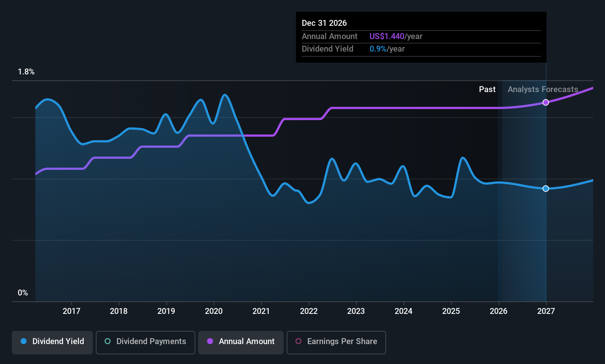Click the 1.8% y-axis label
The image size is (605, 364).
(26, 72)
